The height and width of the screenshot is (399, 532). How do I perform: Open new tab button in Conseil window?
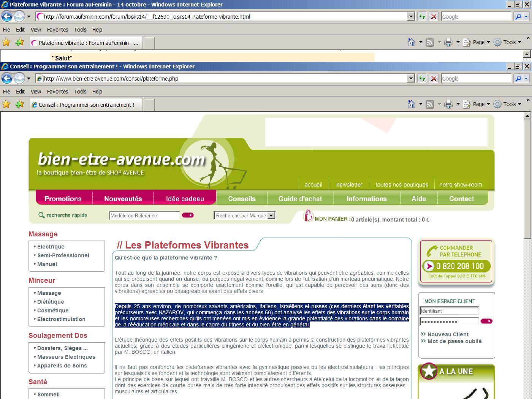[149, 104]
